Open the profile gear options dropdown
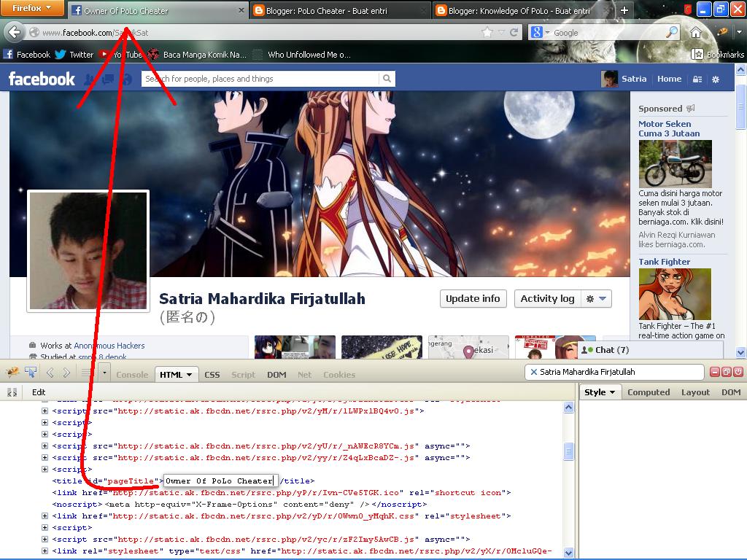This screenshot has height=560, width=747. tap(596, 298)
